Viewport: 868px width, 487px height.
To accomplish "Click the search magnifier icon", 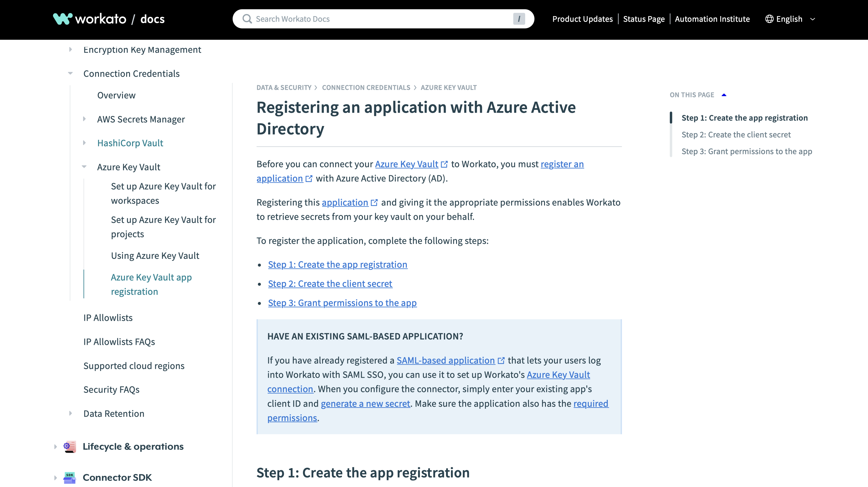I will point(247,19).
